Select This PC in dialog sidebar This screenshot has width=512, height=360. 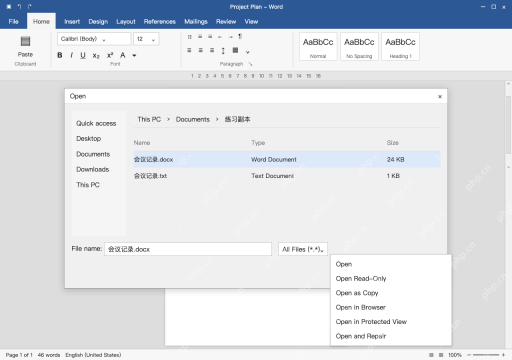pyautogui.click(x=88, y=185)
